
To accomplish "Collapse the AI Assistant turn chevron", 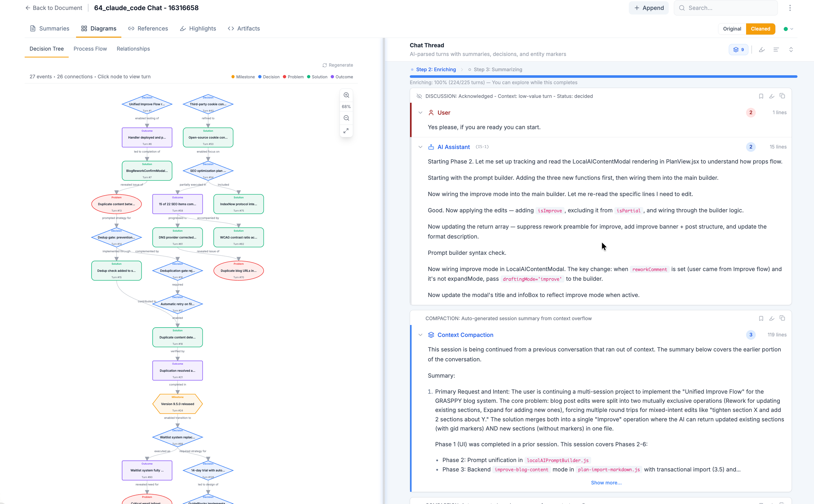I will coord(420,147).
